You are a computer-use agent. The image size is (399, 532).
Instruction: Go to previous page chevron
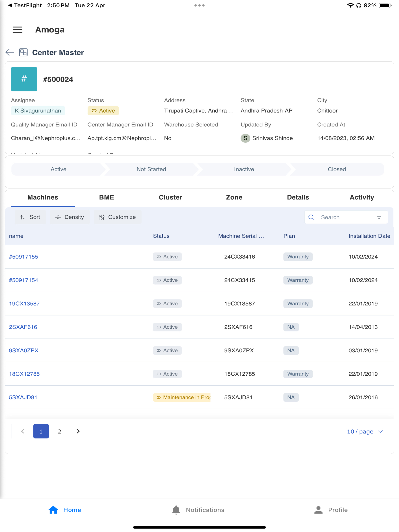pyautogui.click(x=23, y=431)
